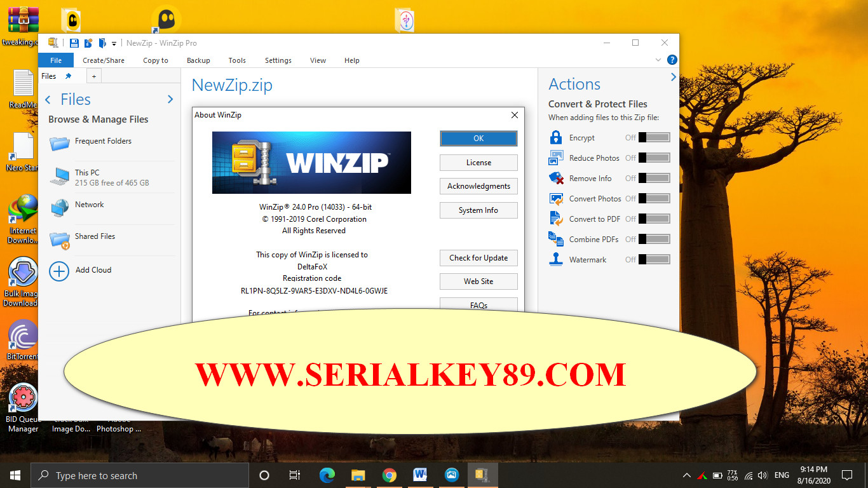
Task: Open Frequent Folders in Files pane
Action: pyautogui.click(x=111, y=143)
